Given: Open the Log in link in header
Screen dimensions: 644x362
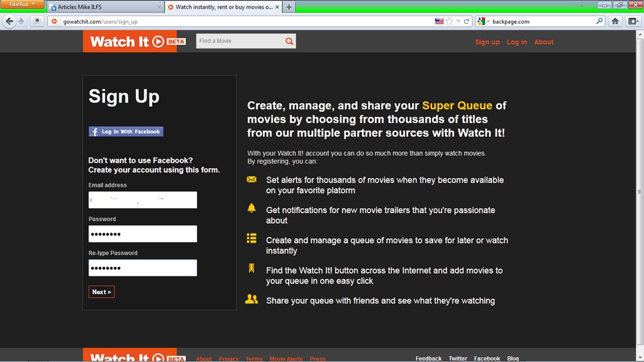Looking at the screenshot, I should pos(517,42).
